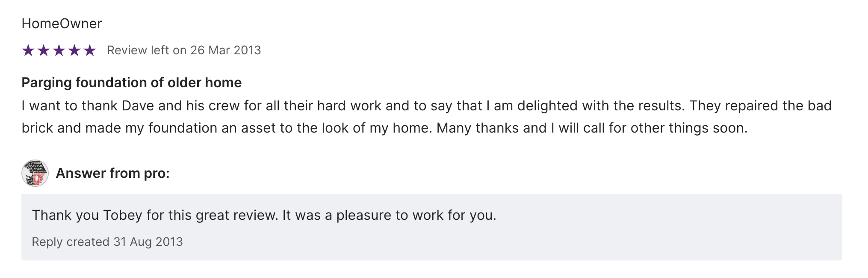Click the 'Answer from pro:' heading
Screen dimensions: 868x278
pos(112,173)
